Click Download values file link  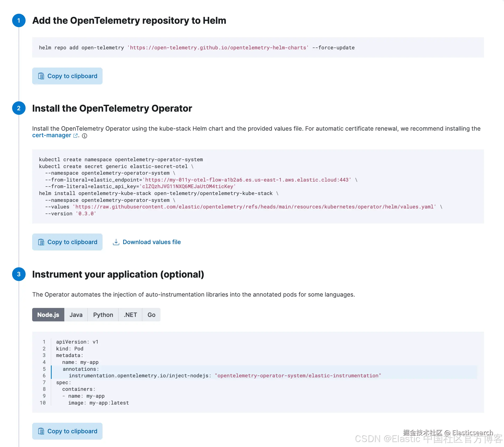coord(152,242)
